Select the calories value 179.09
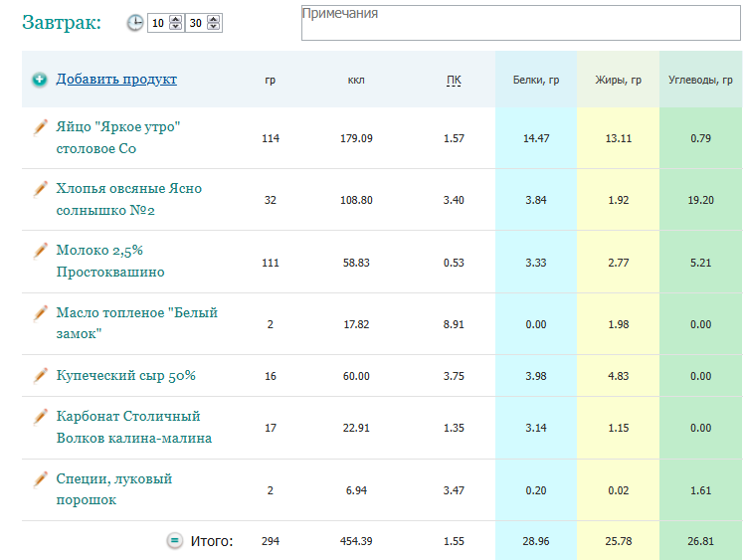 pos(356,138)
